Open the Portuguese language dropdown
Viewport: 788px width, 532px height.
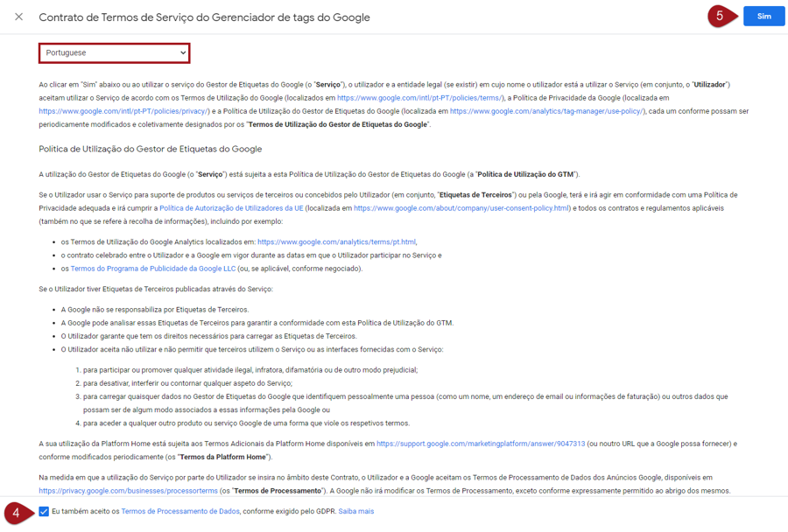coord(115,53)
